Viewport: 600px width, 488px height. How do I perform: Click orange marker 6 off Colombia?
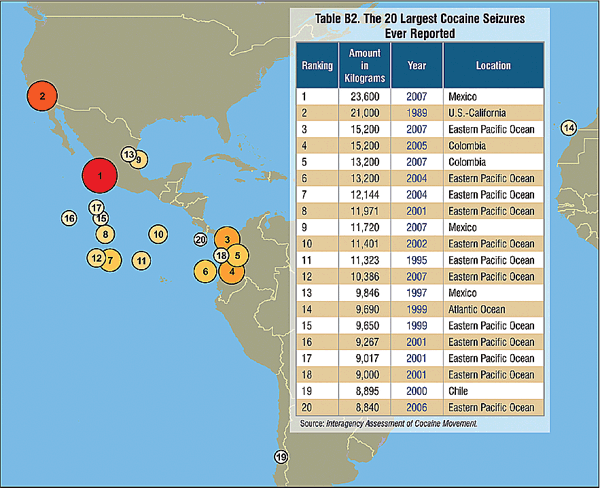click(x=204, y=270)
